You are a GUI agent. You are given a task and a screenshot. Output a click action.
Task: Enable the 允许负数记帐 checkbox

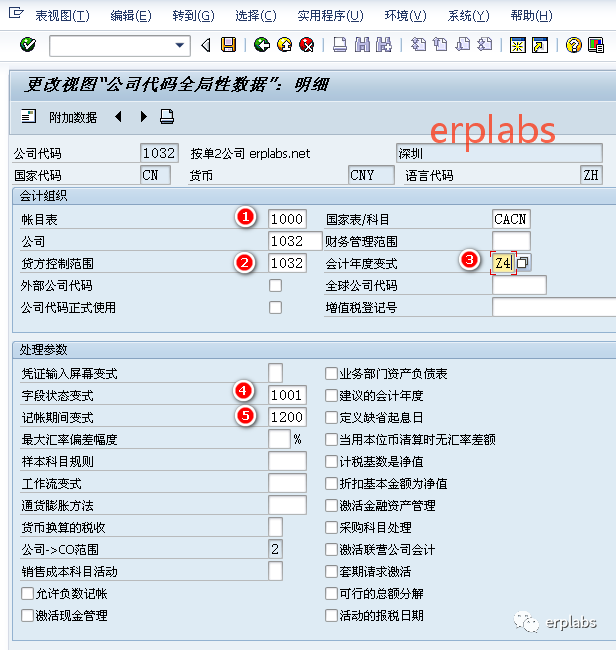(27, 593)
